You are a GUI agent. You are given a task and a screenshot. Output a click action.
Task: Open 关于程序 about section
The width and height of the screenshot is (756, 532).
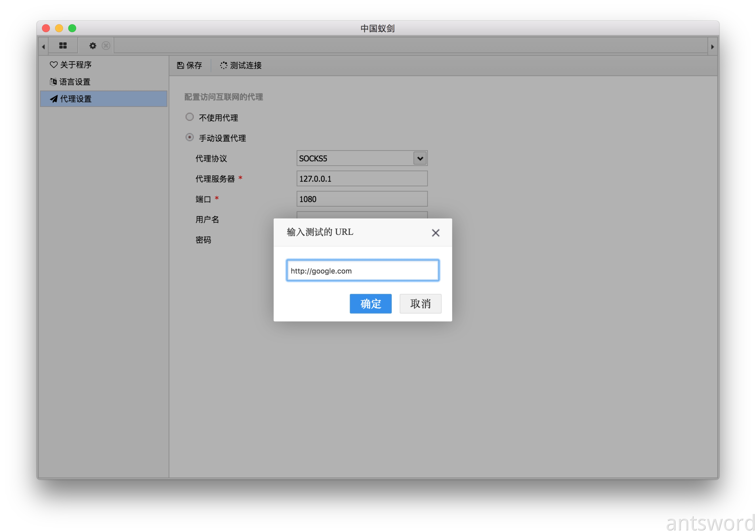[75, 65]
